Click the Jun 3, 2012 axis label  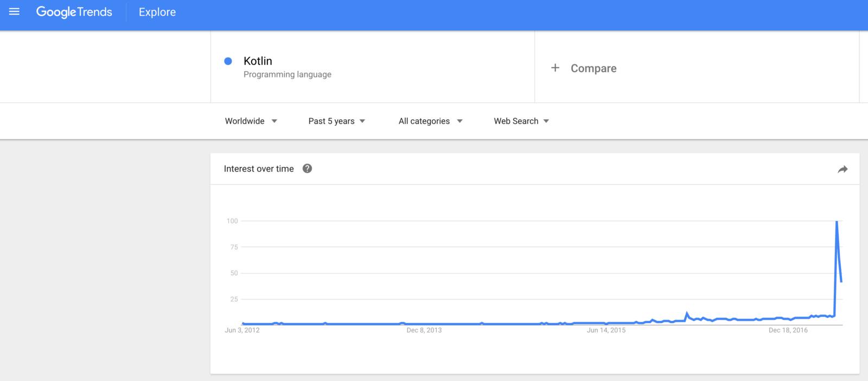(242, 330)
